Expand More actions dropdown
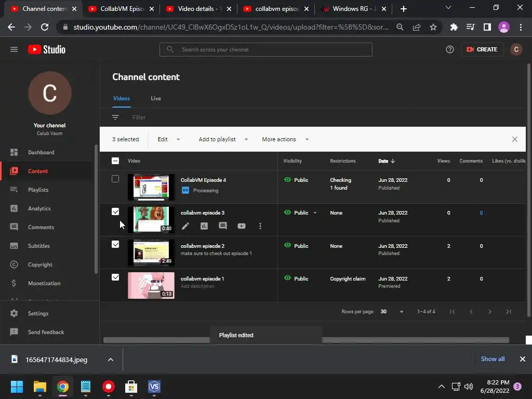532x399 pixels. [285, 139]
